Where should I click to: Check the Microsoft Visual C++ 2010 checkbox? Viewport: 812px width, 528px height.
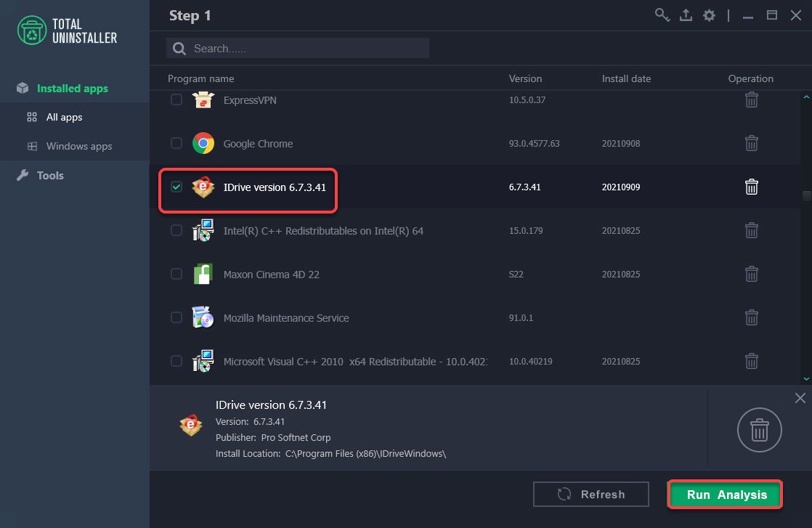pyautogui.click(x=176, y=360)
